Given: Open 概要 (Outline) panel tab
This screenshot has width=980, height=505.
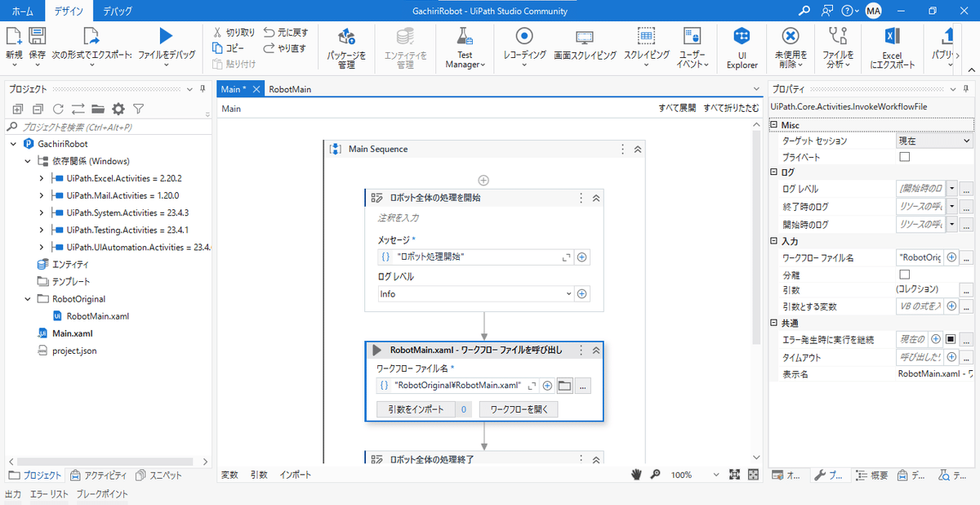Looking at the screenshot, I should [872, 475].
